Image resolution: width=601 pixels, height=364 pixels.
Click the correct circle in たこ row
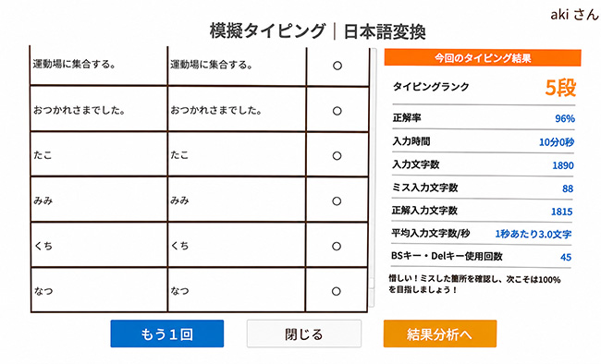point(337,155)
